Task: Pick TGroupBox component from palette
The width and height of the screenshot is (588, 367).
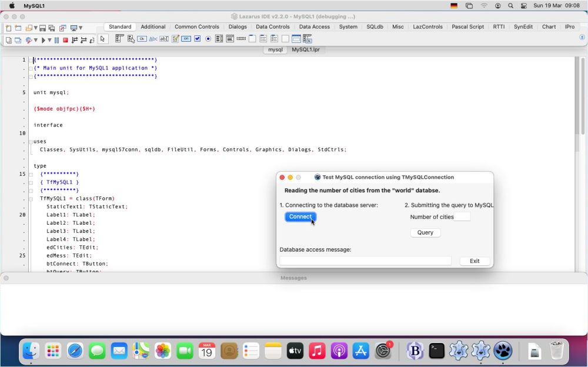Action: [252, 39]
